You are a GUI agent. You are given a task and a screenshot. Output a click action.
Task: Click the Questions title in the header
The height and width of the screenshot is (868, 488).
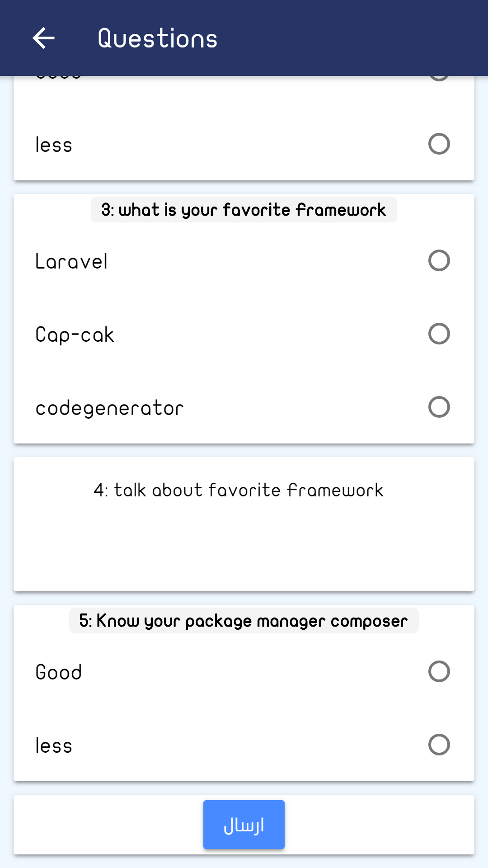(x=158, y=38)
